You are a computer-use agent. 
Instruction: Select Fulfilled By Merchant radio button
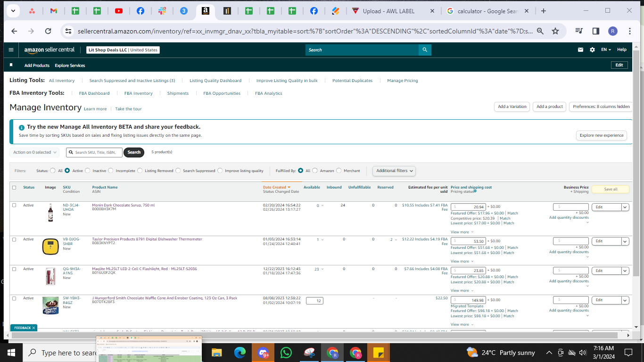(x=339, y=171)
